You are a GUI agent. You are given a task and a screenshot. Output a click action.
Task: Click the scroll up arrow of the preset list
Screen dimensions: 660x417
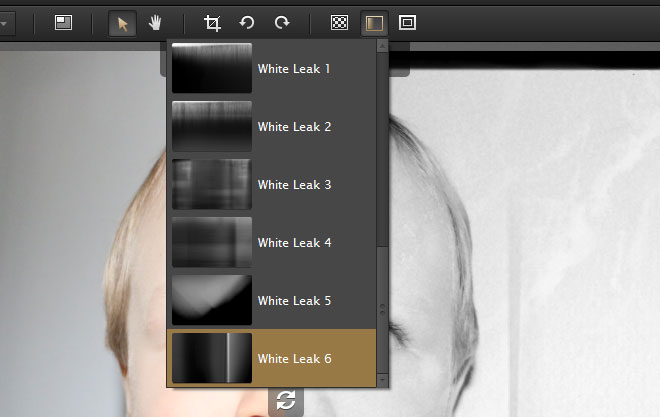click(x=382, y=45)
